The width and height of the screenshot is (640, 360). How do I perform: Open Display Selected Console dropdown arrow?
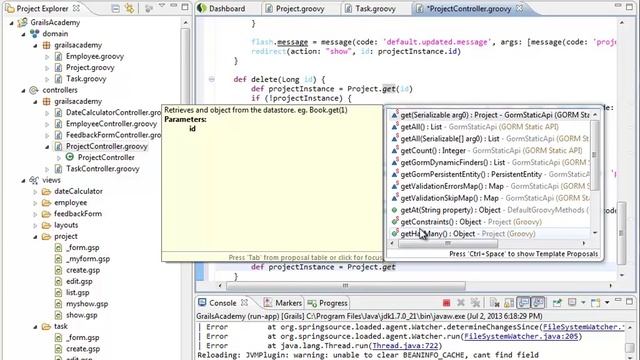point(583,302)
